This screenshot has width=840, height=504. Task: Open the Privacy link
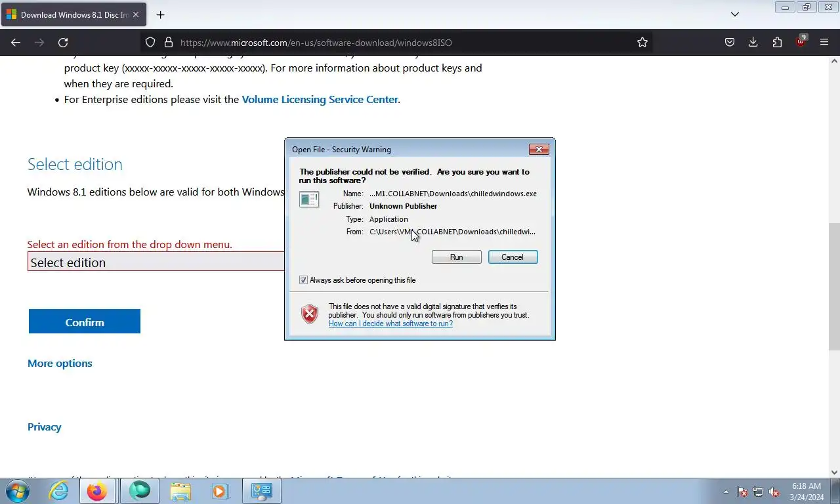44,427
